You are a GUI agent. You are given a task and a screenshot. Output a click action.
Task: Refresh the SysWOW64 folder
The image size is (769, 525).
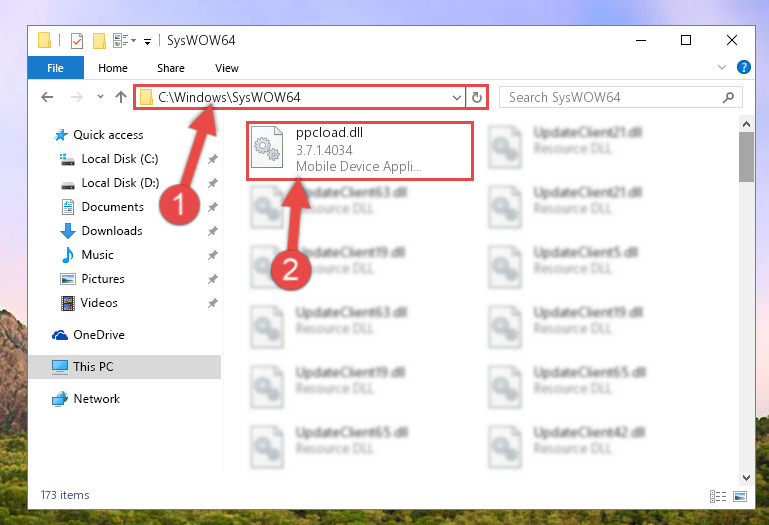[x=477, y=97]
